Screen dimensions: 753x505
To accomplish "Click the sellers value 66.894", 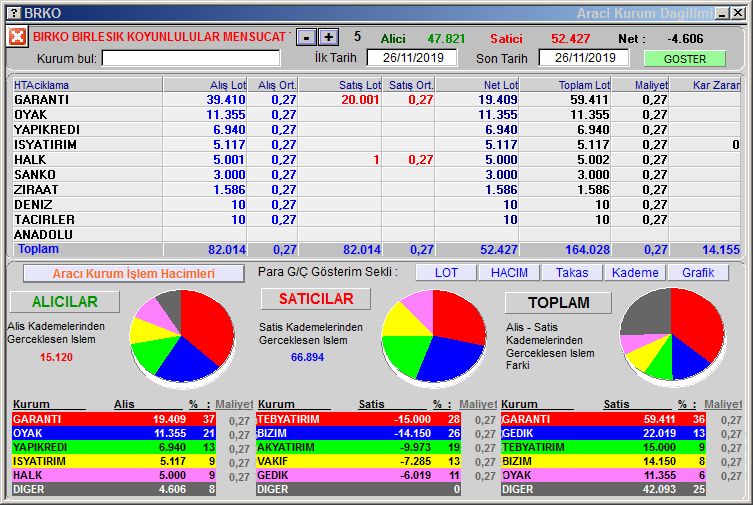I will (x=307, y=357).
